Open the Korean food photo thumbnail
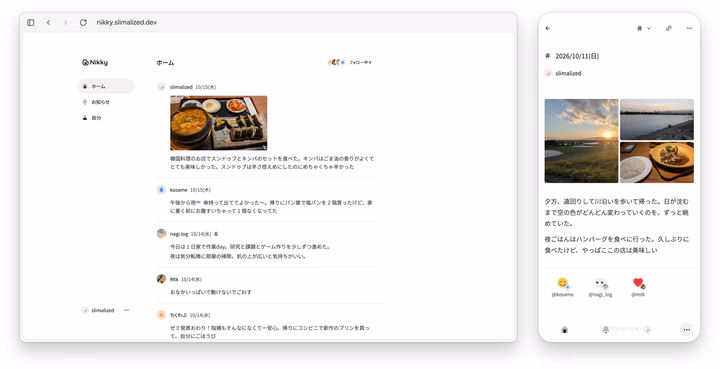The image size is (720, 369). coord(219,123)
